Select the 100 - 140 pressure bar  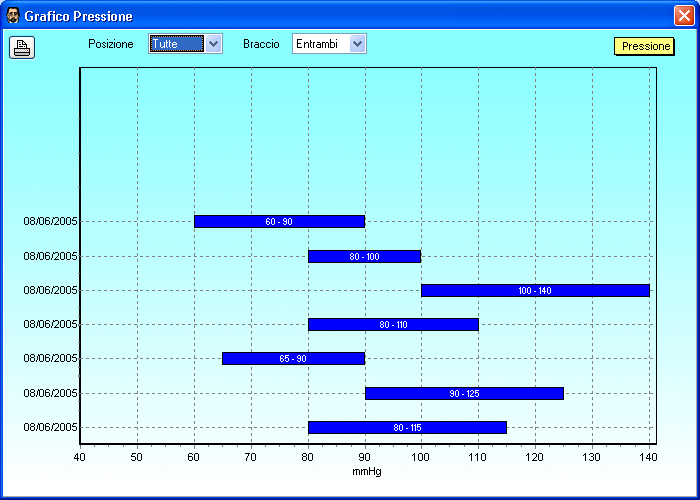(535, 291)
